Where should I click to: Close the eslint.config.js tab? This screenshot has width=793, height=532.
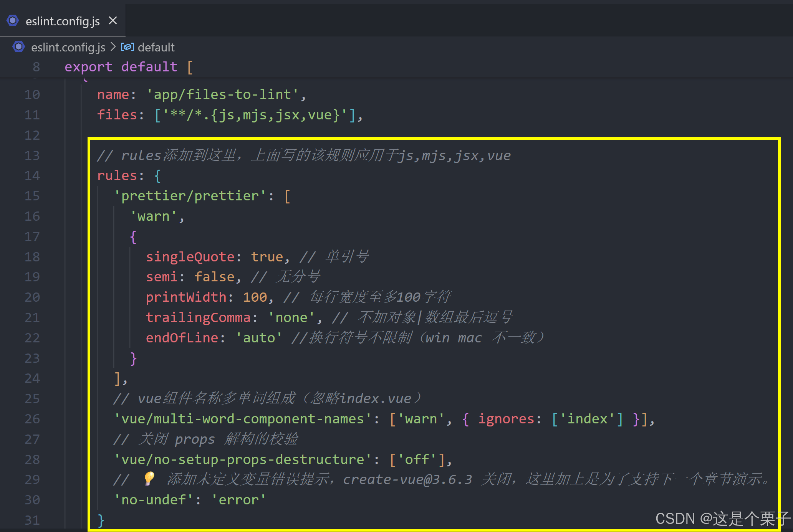click(x=113, y=21)
